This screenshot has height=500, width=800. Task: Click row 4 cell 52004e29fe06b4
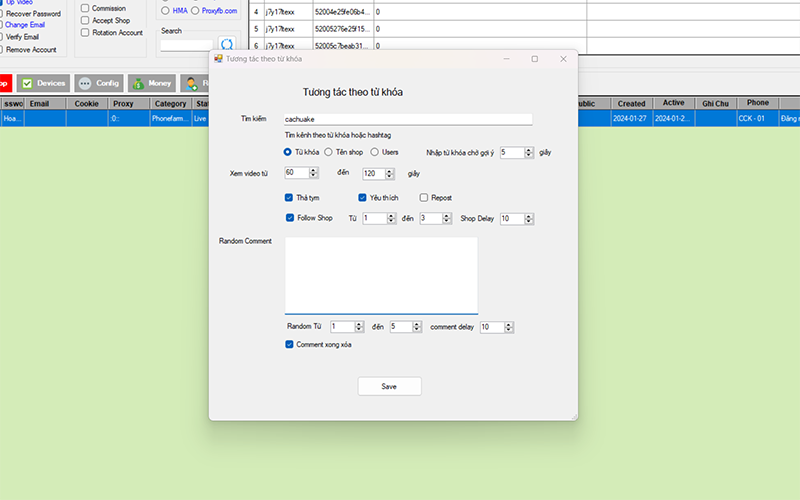343,12
